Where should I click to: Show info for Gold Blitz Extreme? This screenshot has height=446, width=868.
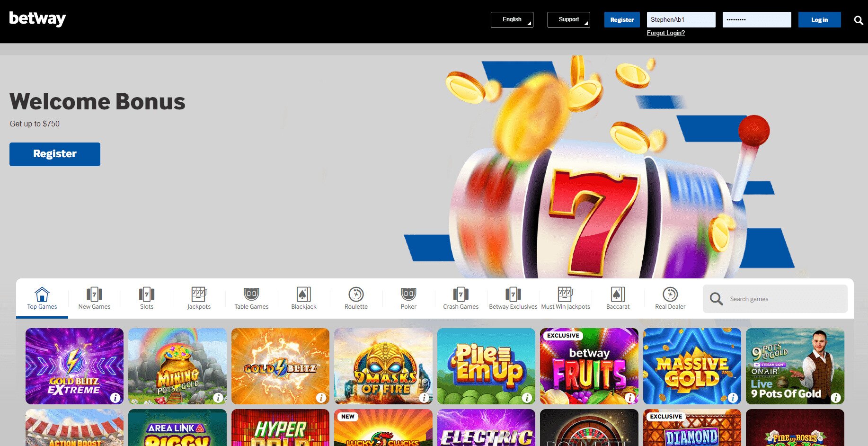pyautogui.click(x=115, y=398)
